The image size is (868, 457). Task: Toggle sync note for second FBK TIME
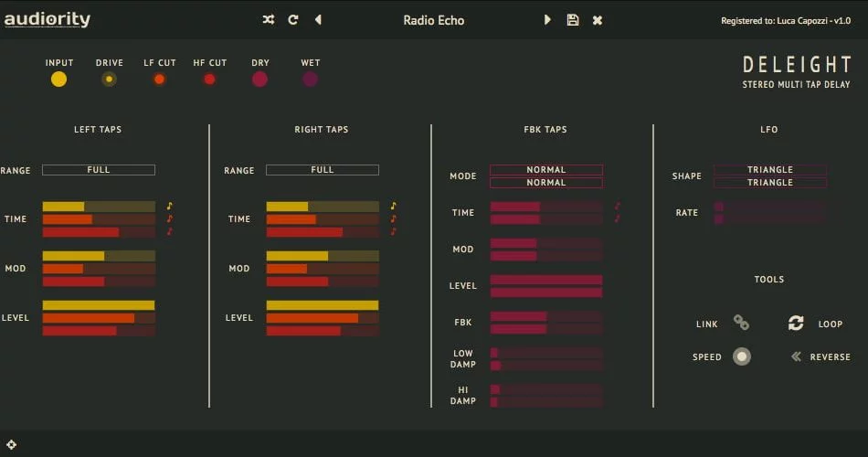(617, 218)
